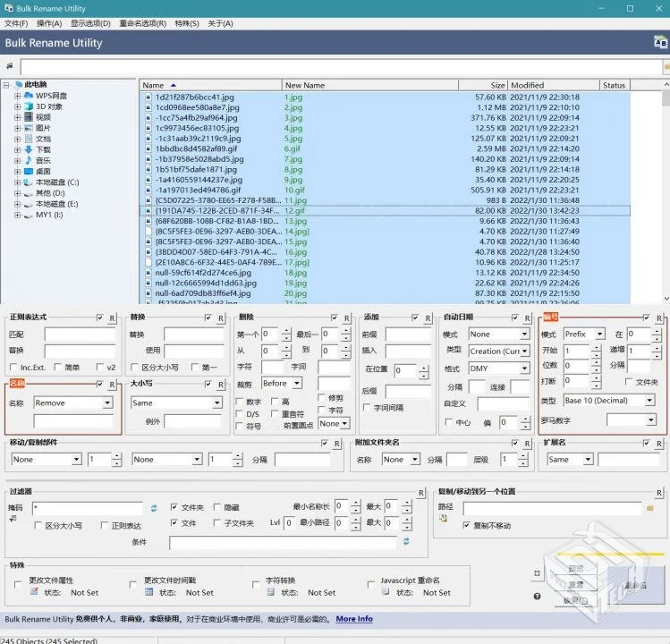Screen dimensions: 670x644
Task: Click the file attributes icon under 更改文件属性
Action: point(36,592)
